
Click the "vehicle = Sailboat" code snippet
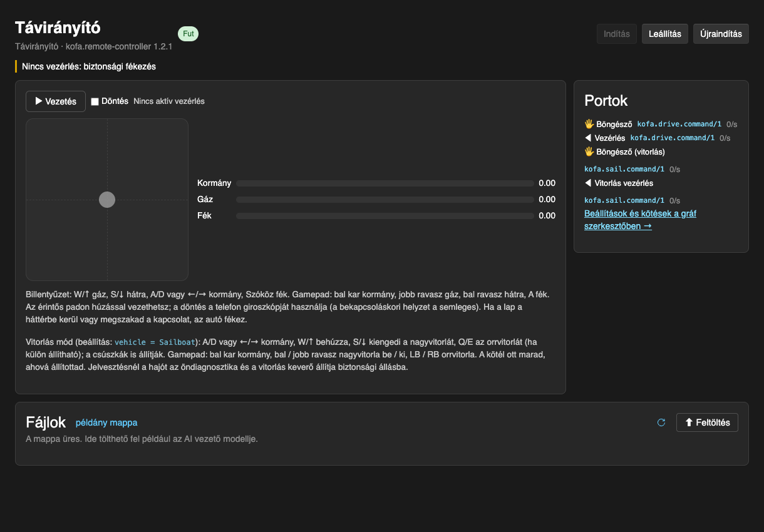155,342
